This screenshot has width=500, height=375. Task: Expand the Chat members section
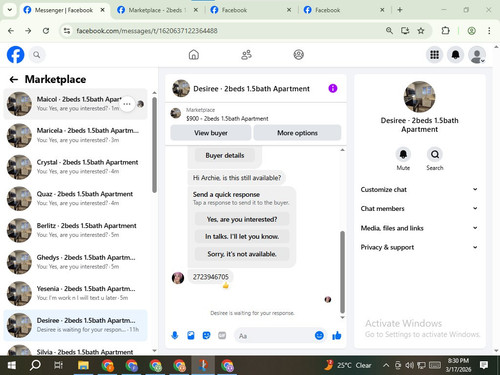pyautogui.click(x=419, y=208)
